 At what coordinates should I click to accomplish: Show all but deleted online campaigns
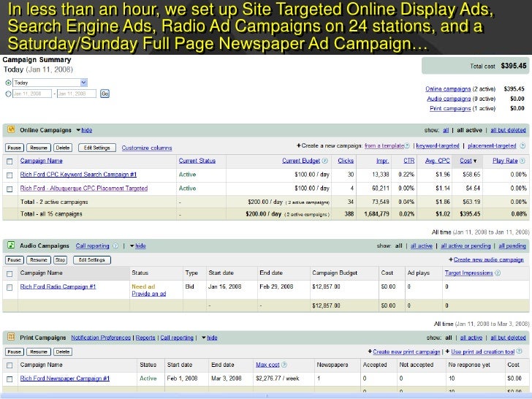coord(508,130)
